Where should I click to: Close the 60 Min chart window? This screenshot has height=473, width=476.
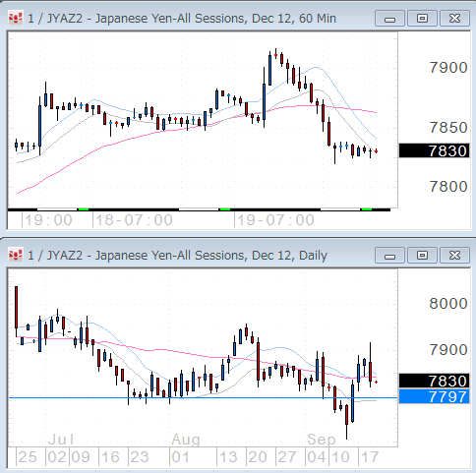[454, 19]
